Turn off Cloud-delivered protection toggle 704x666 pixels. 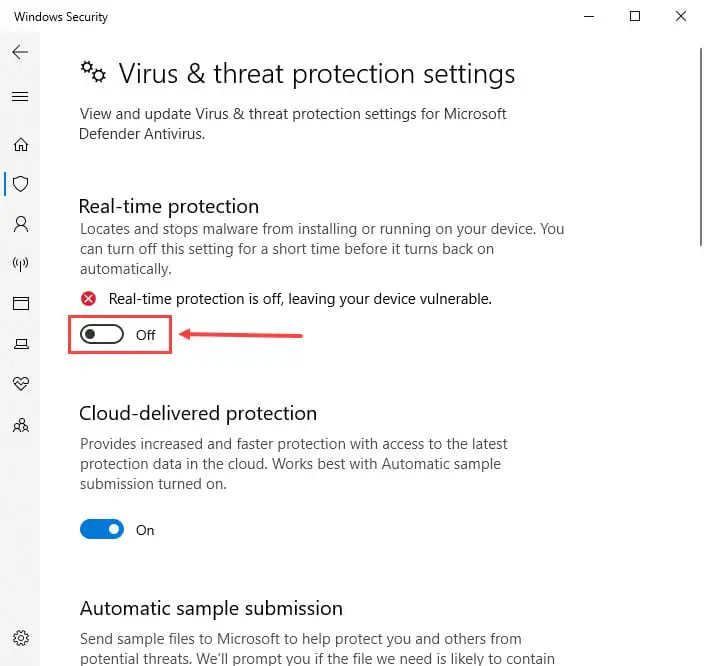tap(102, 530)
